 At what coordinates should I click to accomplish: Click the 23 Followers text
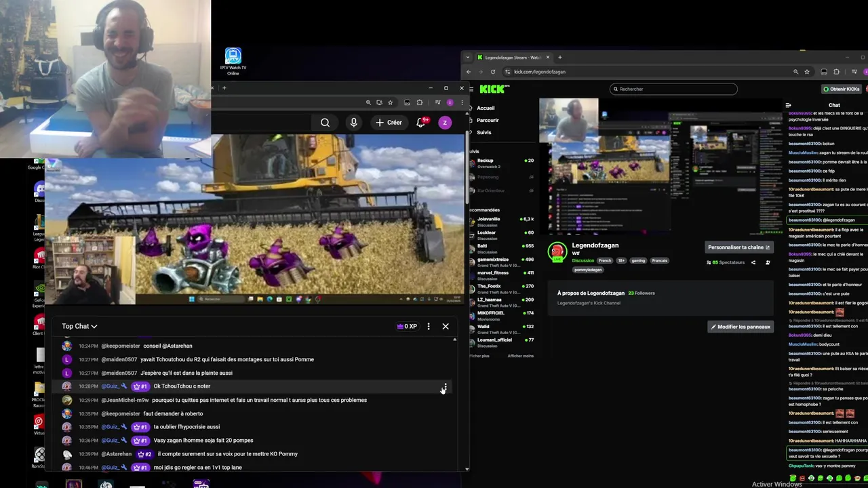pos(642,293)
